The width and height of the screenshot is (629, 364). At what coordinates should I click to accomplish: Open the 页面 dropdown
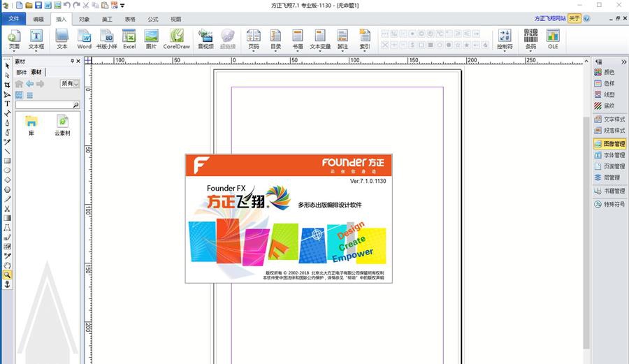tap(14, 51)
